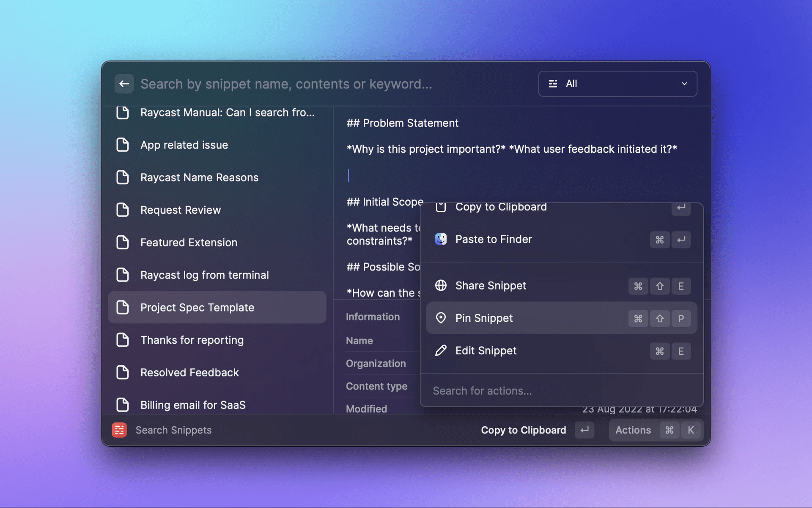Click the filter icon inside the All dropdown
This screenshot has width=812, height=508.
click(553, 84)
